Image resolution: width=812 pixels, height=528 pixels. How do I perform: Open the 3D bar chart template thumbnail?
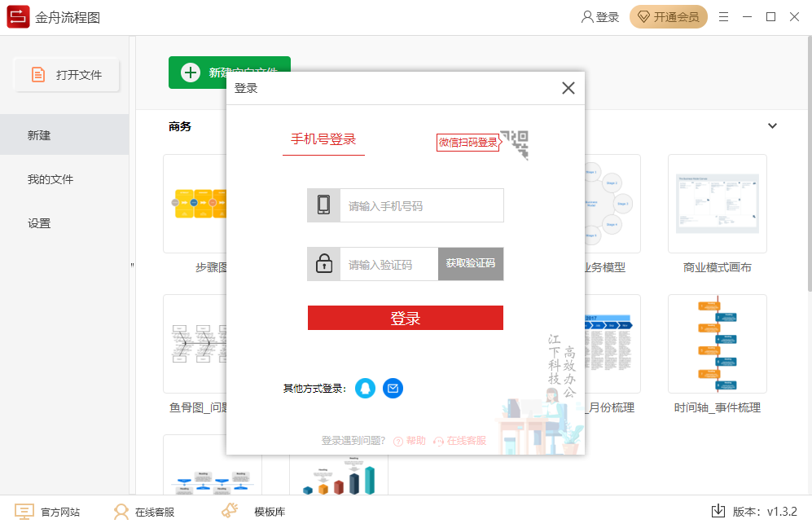[x=339, y=475]
